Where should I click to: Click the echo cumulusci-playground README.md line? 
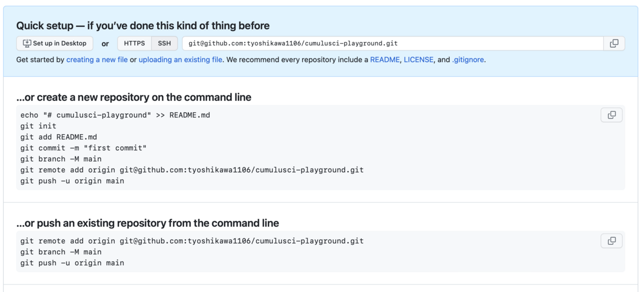click(115, 115)
